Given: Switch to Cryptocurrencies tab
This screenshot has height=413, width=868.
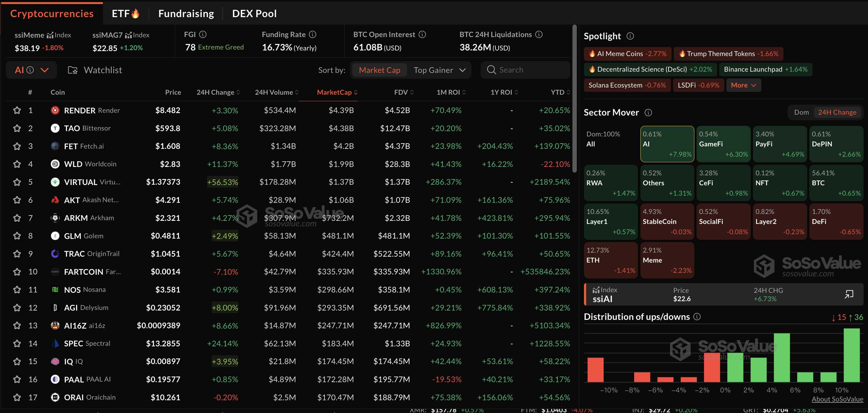Looking at the screenshot, I should coord(52,13).
